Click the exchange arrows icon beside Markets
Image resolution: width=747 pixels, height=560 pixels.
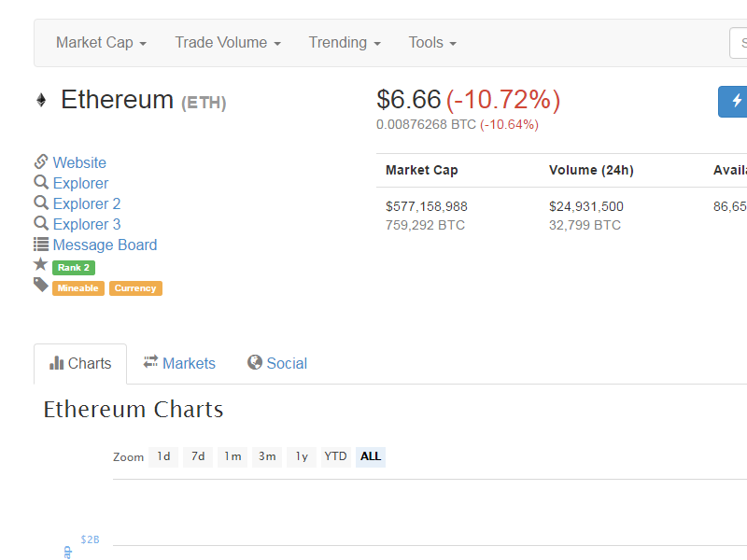[x=150, y=362]
